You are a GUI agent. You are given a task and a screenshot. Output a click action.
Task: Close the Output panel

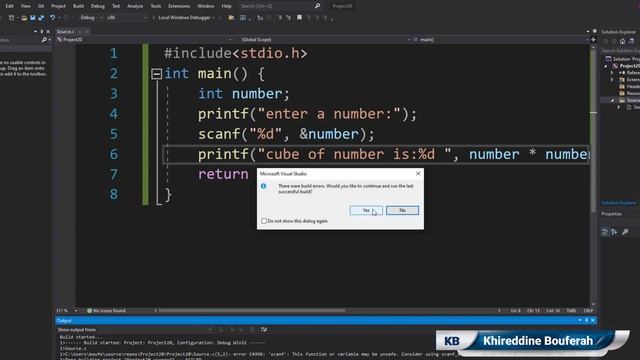593,321
